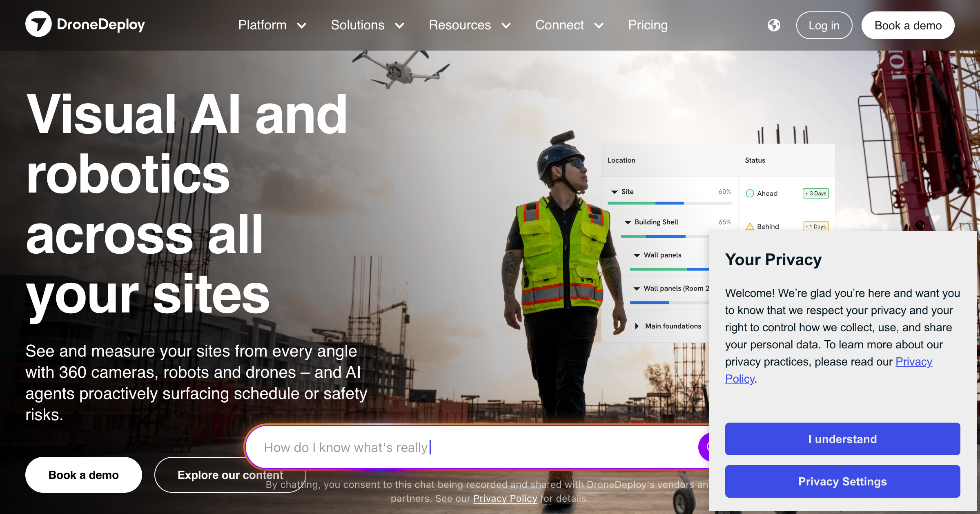Go to the Pricing page

pyautogui.click(x=648, y=25)
